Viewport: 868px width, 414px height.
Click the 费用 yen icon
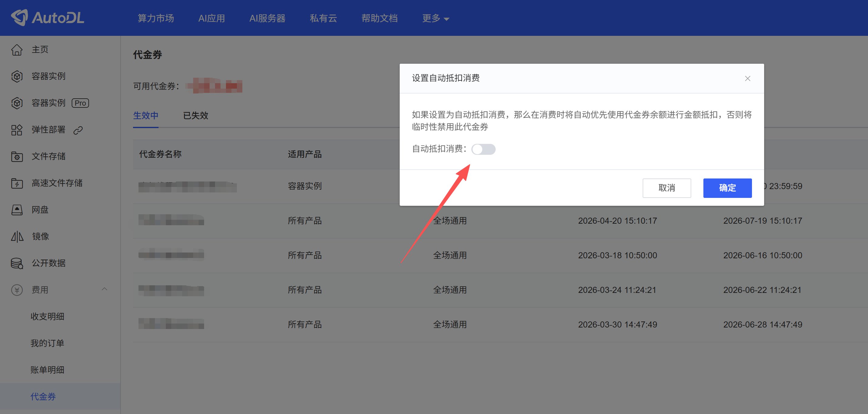pyautogui.click(x=17, y=290)
